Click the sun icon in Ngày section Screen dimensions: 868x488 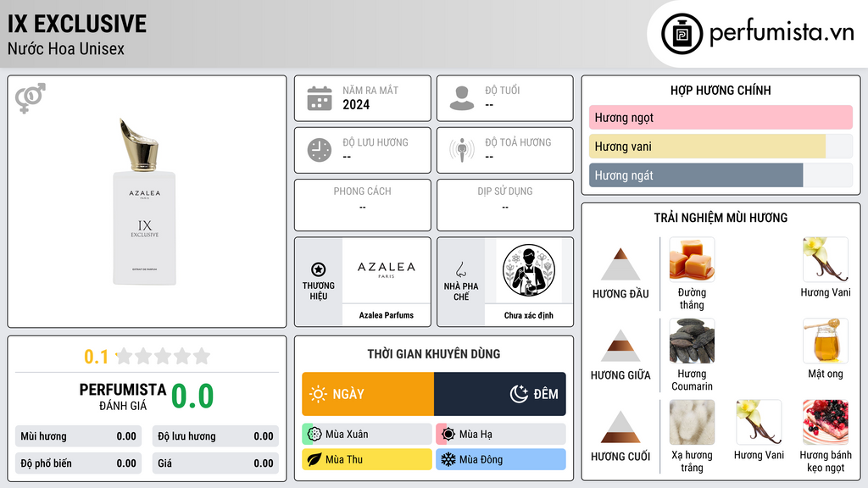pyautogui.click(x=319, y=394)
